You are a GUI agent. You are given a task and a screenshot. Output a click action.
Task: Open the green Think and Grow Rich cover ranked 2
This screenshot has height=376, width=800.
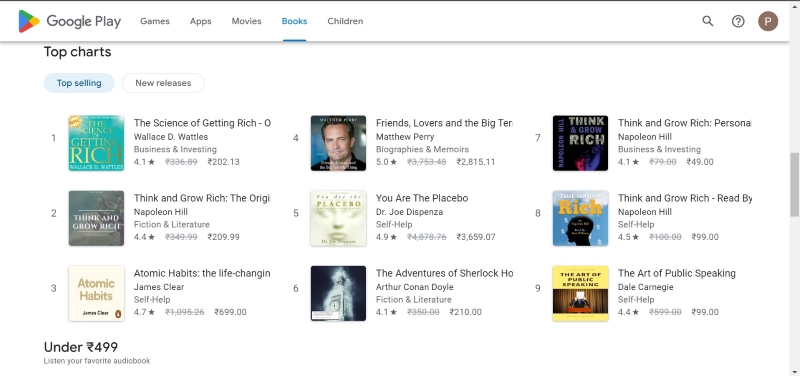point(96,218)
